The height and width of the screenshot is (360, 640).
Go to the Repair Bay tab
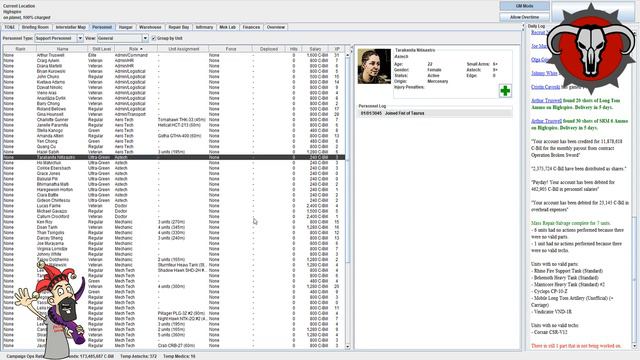(179, 27)
